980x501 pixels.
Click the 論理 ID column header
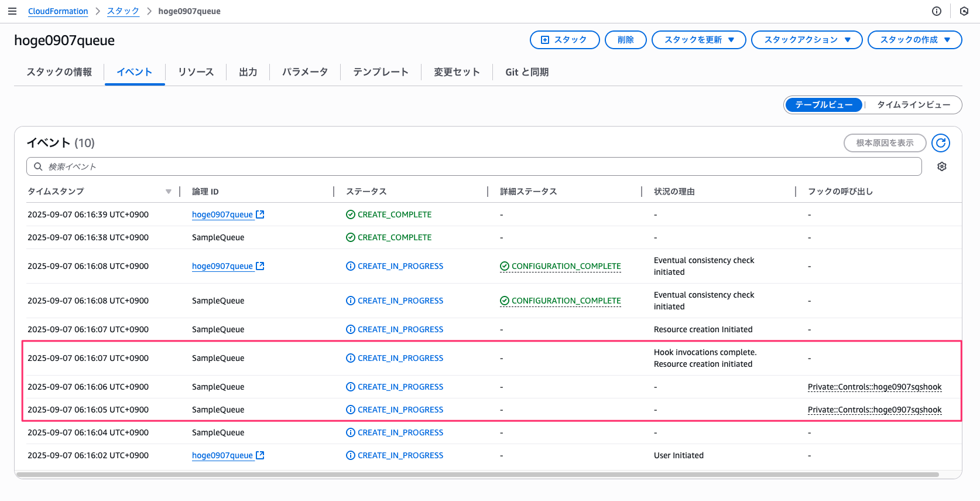click(x=205, y=192)
